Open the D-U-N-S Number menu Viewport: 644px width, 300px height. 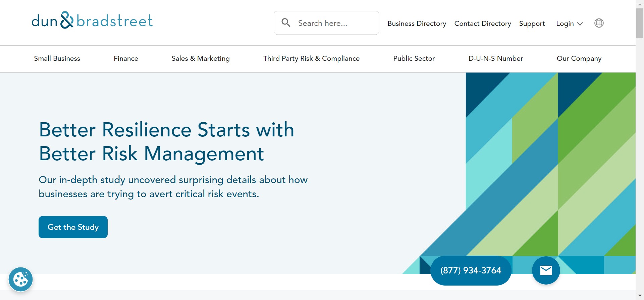(495, 58)
